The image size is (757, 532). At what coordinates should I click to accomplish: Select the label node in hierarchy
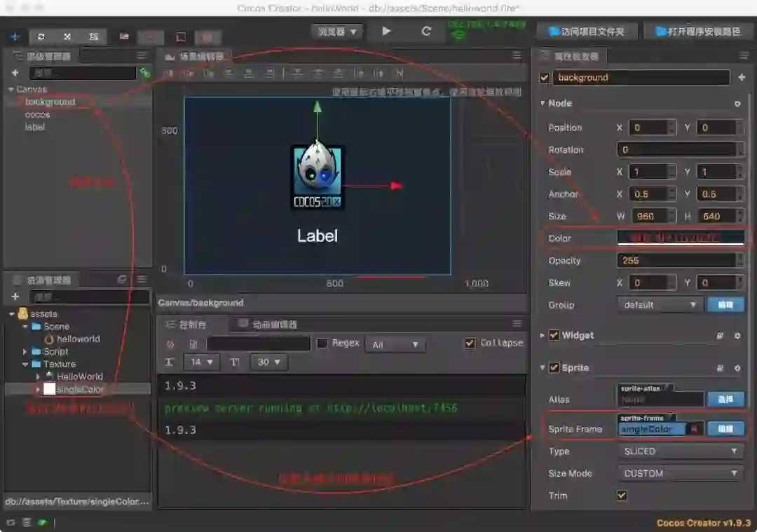point(35,127)
